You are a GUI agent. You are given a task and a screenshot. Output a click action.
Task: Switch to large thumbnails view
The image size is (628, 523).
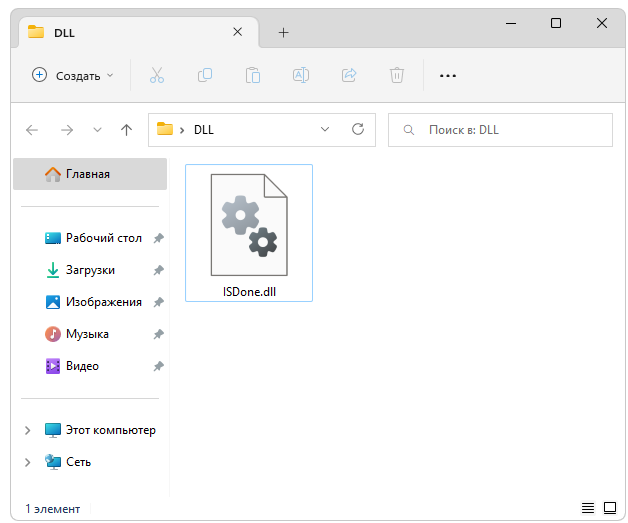[610, 508]
